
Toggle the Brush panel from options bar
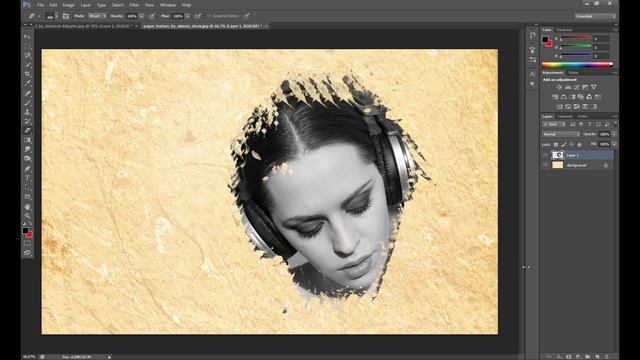coord(66,16)
